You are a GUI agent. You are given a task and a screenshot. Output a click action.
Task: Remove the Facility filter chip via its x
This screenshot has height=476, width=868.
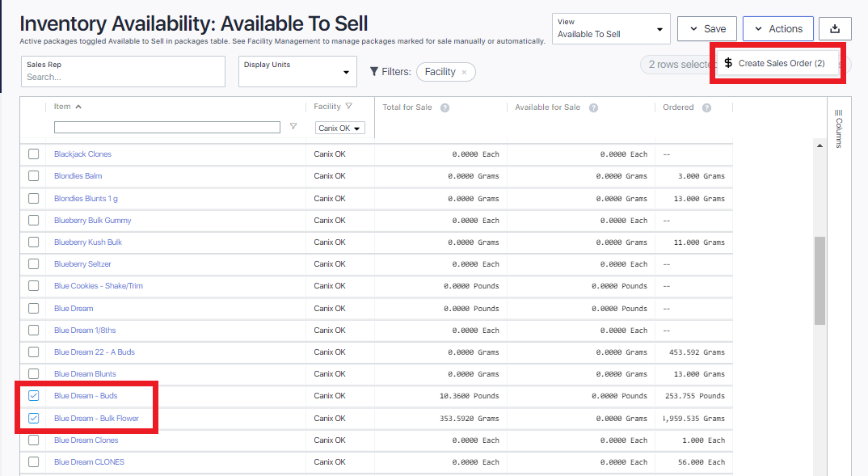464,73
